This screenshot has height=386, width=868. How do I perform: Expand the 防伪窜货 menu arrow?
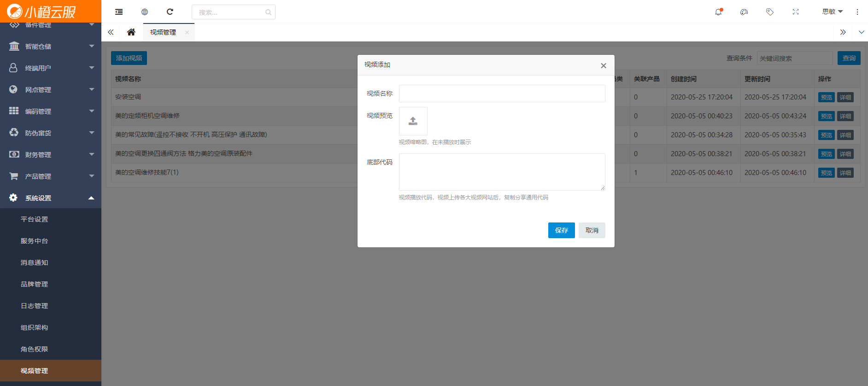tap(91, 133)
